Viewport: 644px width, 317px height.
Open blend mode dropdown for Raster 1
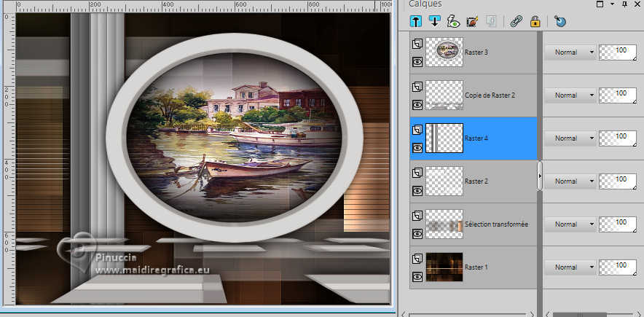(x=570, y=267)
